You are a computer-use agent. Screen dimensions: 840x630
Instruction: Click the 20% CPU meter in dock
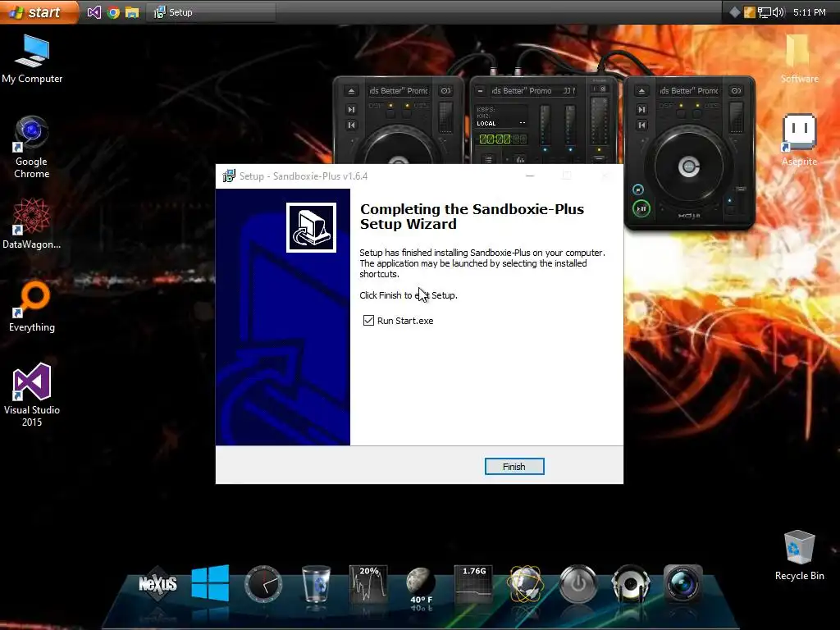click(368, 583)
